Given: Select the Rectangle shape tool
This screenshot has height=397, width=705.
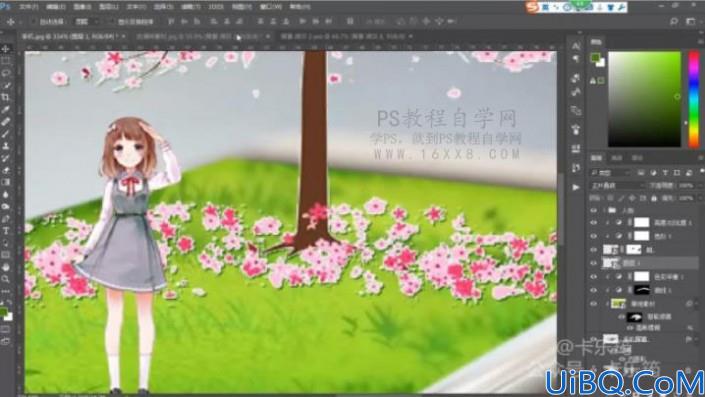Looking at the screenshot, I should point(6,255).
